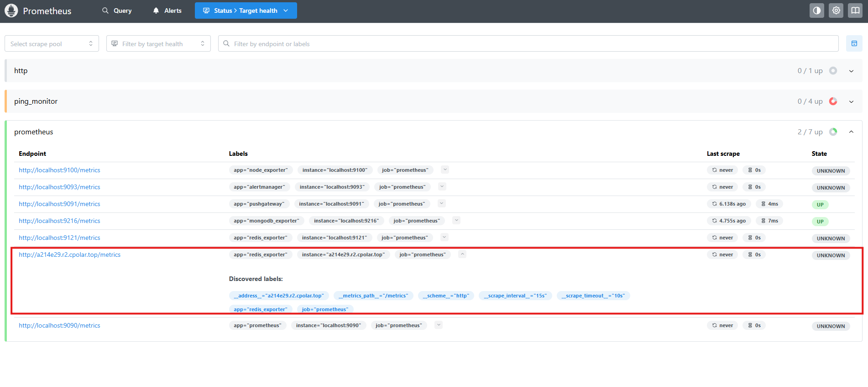The width and height of the screenshot is (868, 387).
Task: Open the documentation book icon
Action: click(855, 11)
